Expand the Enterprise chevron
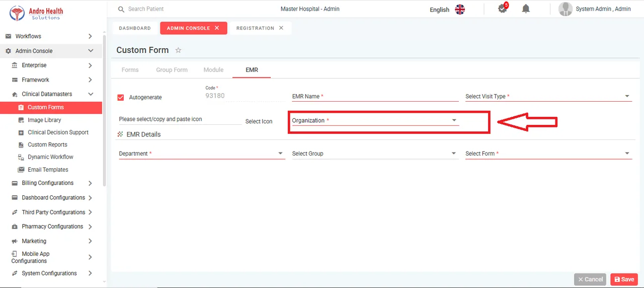 90,65
